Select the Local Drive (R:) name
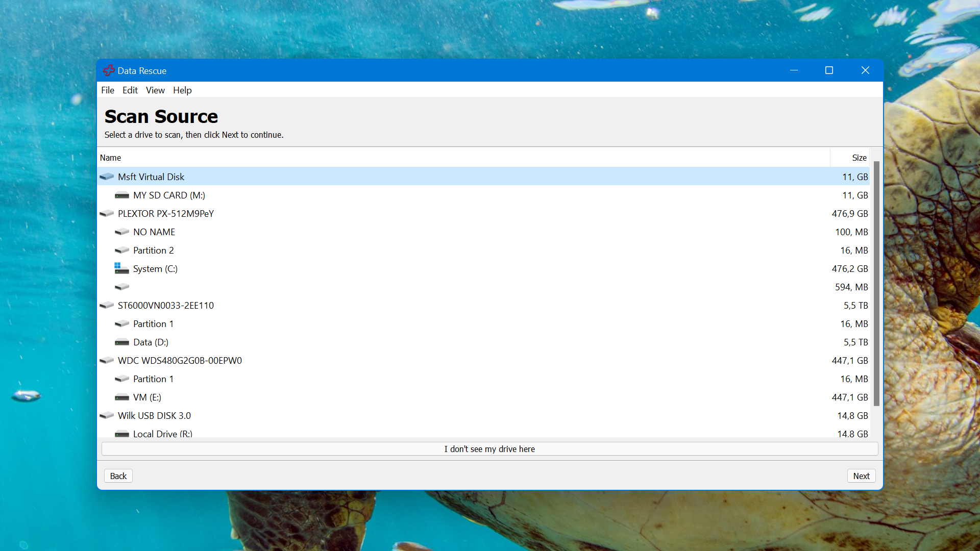 (163, 434)
